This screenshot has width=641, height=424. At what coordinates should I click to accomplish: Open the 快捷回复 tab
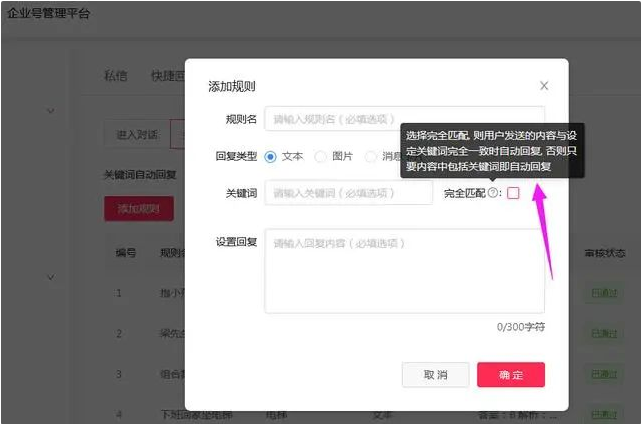(x=166, y=76)
